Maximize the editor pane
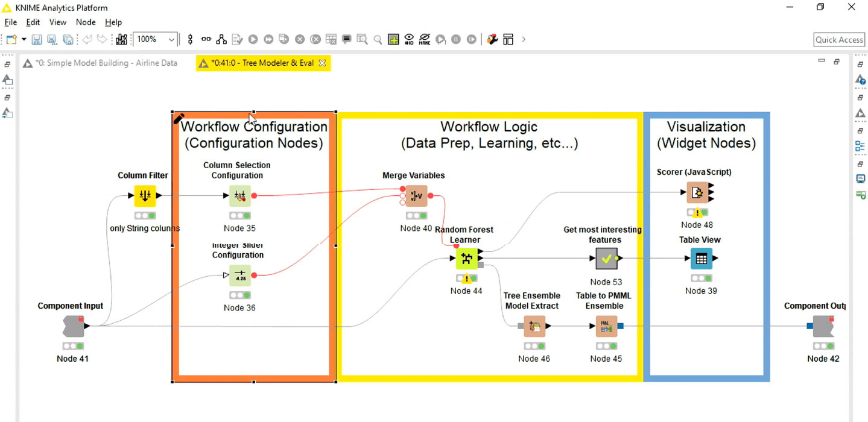The image size is (868, 422). [x=837, y=61]
